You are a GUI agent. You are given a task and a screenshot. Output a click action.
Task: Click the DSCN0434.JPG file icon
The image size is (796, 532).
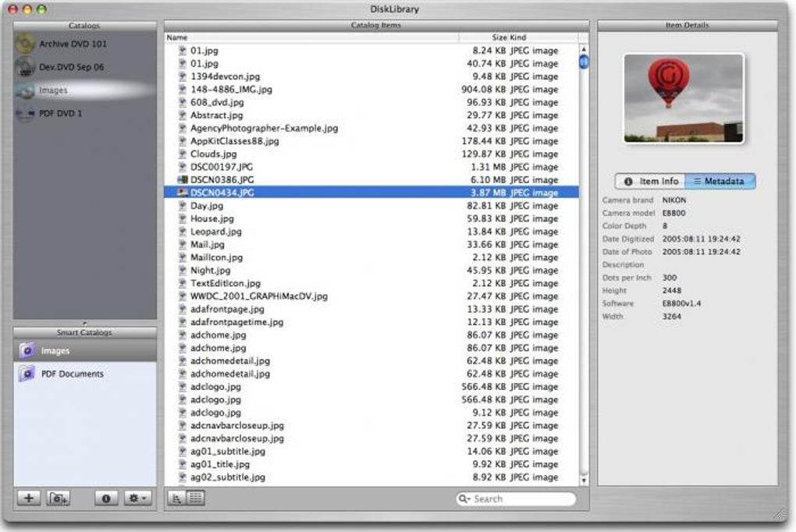pyautogui.click(x=183, y=193)
